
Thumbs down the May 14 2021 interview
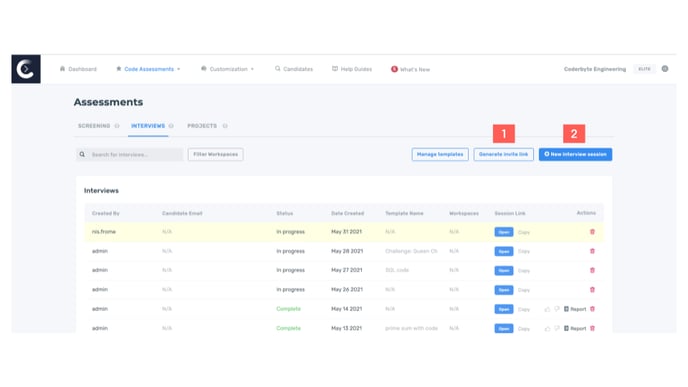[557, 309]
